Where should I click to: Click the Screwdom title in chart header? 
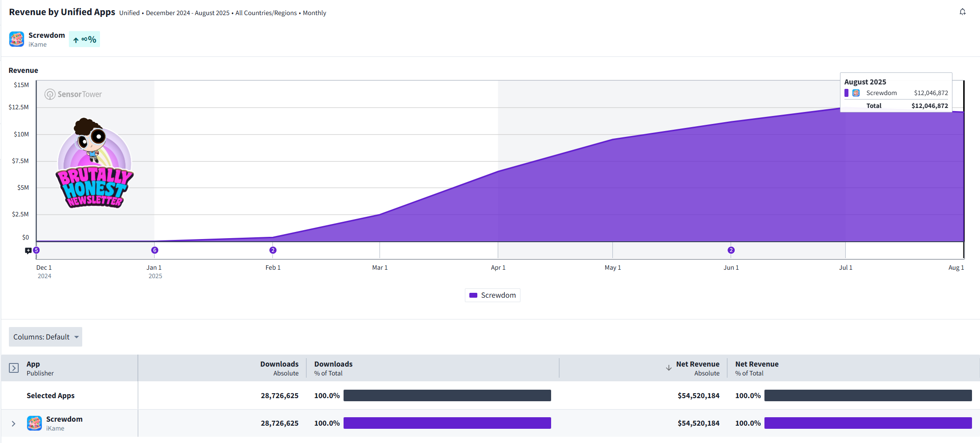click(x=47, y=35)
